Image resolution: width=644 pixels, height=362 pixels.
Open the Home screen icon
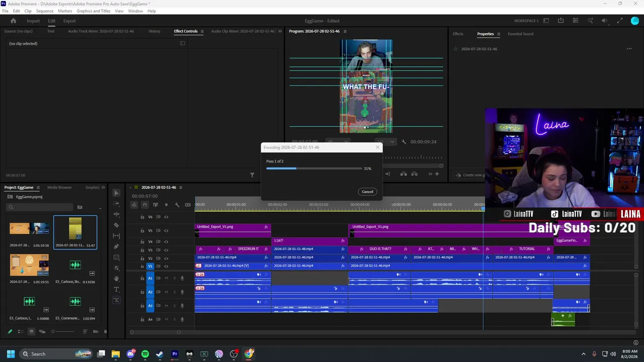(14, 21)
